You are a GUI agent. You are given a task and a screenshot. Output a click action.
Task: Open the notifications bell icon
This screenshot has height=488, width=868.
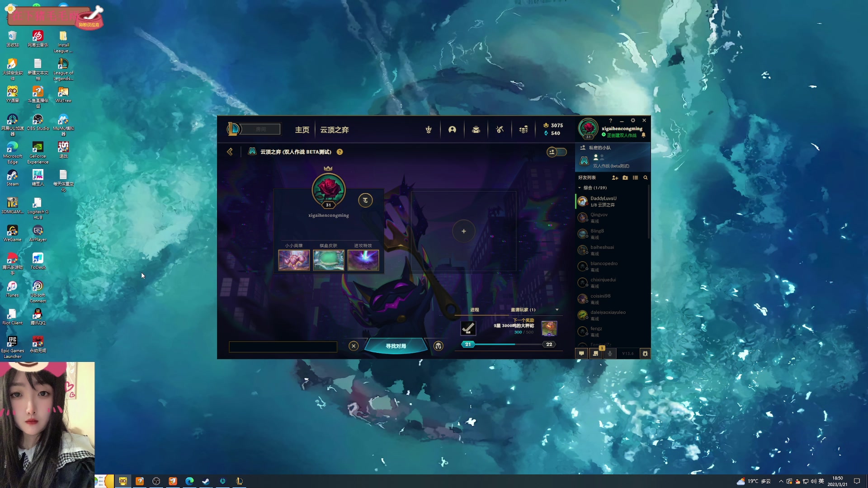pyautogui.click(x=644, y=135)
